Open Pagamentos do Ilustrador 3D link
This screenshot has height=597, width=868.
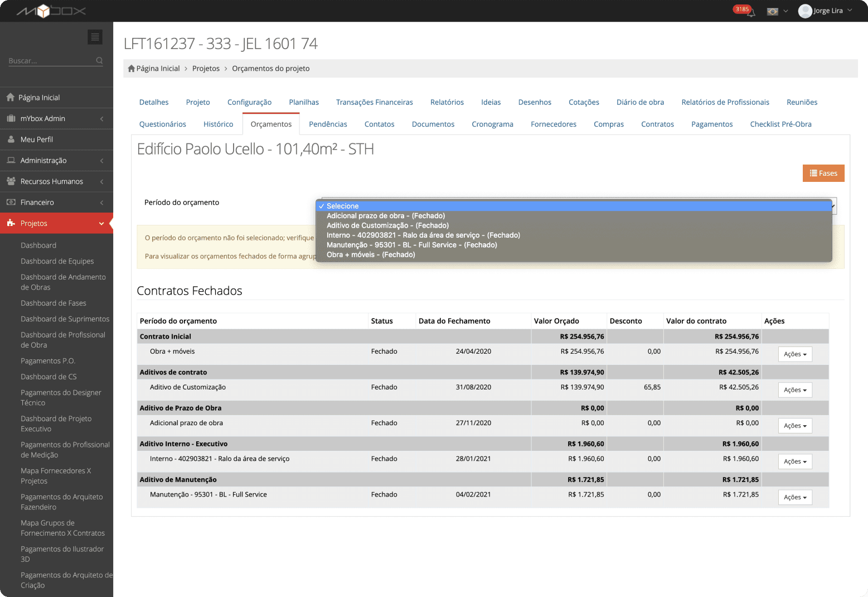pyautogui.click(x=62, y=554)
